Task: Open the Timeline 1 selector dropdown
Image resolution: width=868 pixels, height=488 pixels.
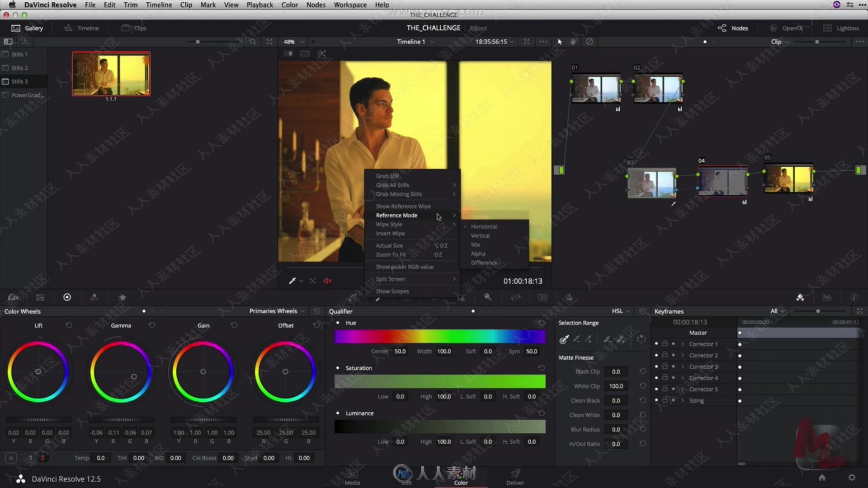Action: tap(415, 42)
